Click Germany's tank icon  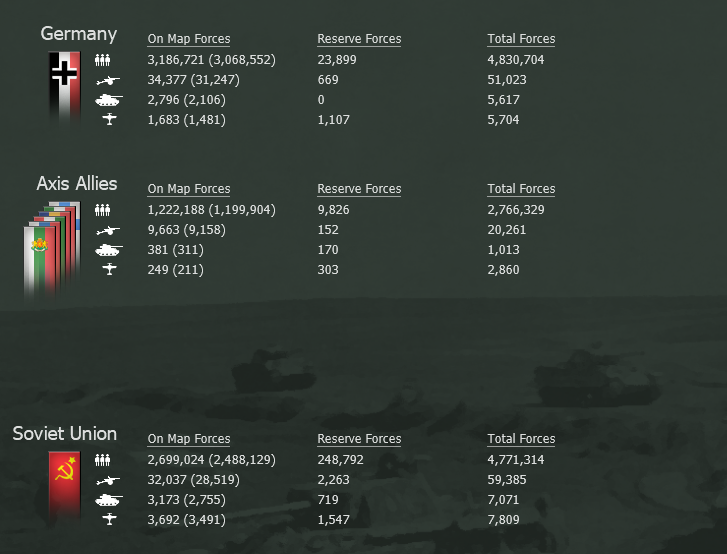point(108,100)
